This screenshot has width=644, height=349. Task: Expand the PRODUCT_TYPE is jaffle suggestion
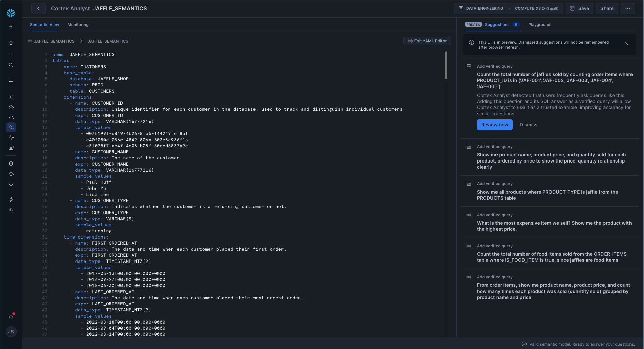pyautogui.click(x=547, y=195)
